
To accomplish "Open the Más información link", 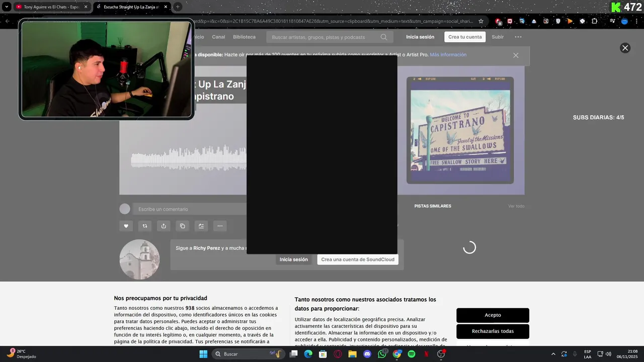I will tap(448, 55).
